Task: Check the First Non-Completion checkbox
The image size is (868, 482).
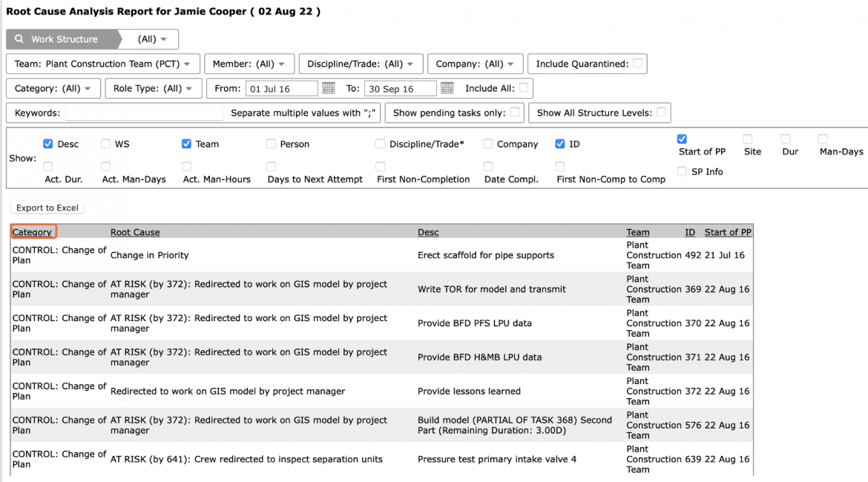Action: [x=381, y=167]
